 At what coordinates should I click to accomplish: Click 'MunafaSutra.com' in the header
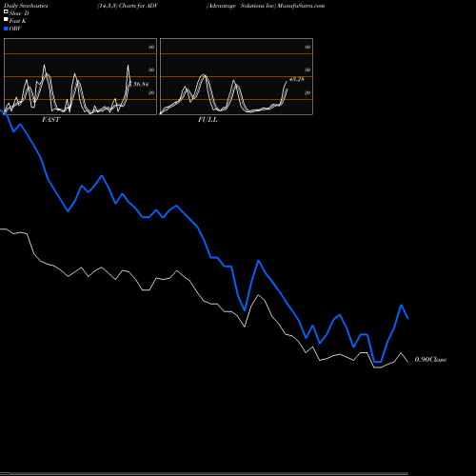point(301,6)
